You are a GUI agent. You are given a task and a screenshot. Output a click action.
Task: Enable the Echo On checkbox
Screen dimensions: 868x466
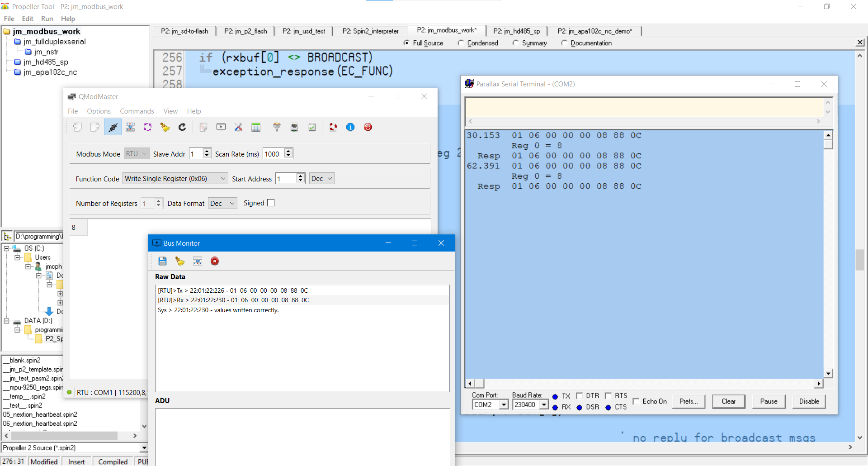click(x=636, y=401)
